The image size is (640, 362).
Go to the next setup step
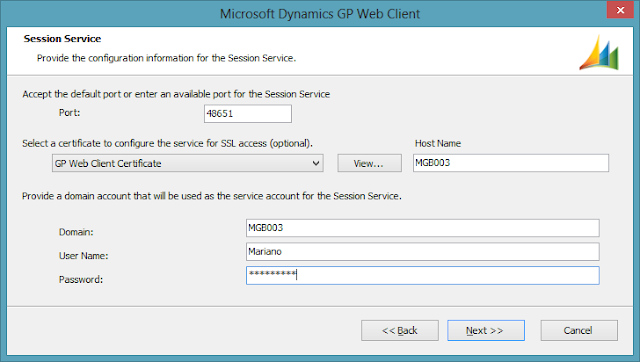click(486, 330)
